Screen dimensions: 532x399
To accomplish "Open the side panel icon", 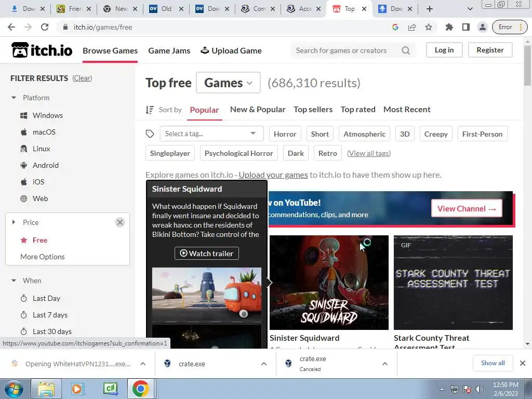I will pyautogui.click(x=466, y=27).
